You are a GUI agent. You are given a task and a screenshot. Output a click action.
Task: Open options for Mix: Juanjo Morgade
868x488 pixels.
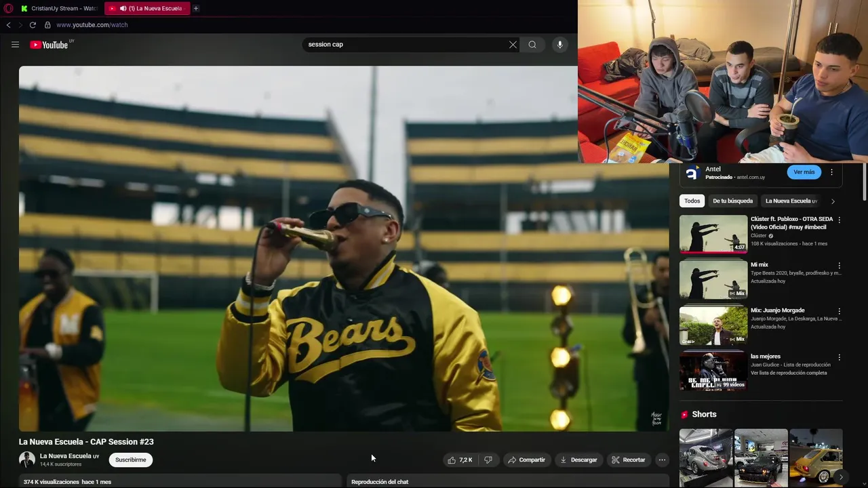tap(839, 311)
